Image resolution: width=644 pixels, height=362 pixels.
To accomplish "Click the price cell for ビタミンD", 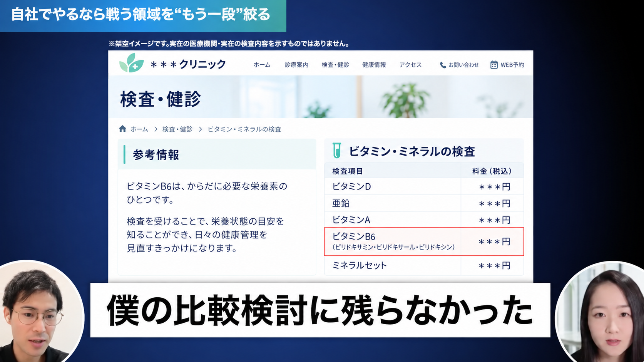I will [x=492, y=186].
